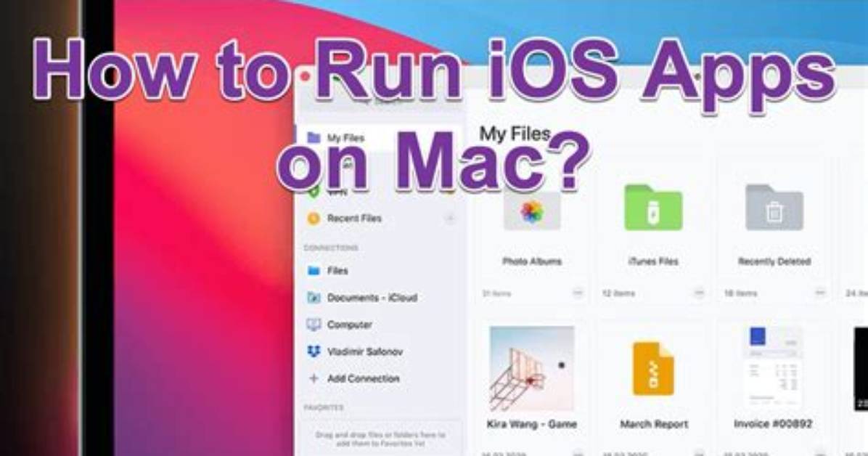
Task: Click the plus icon beside Add Connection
Action: pos(314,378)
